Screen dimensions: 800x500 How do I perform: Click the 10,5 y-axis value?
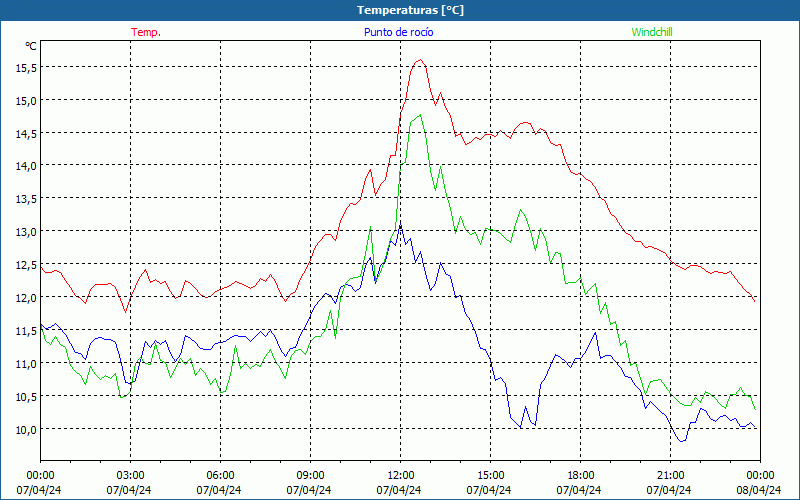tap(26, 396)
